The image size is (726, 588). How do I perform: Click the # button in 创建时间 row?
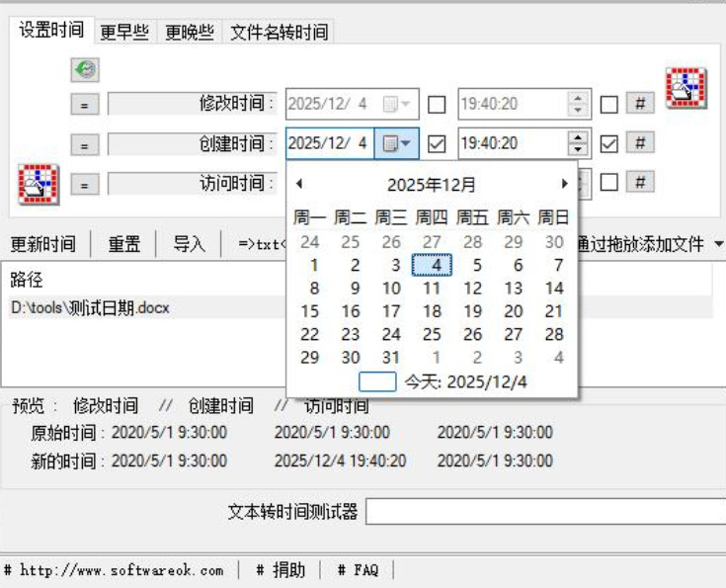(x=640, y=142)
